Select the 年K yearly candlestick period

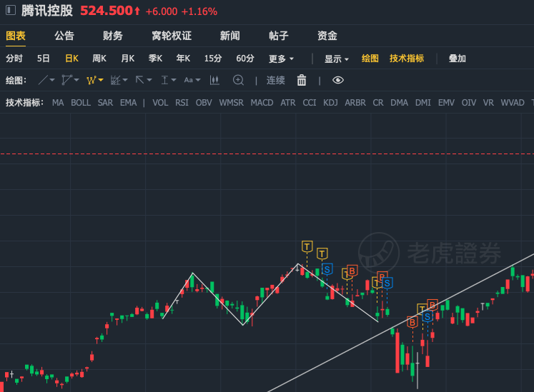click(x=183, y=59)
